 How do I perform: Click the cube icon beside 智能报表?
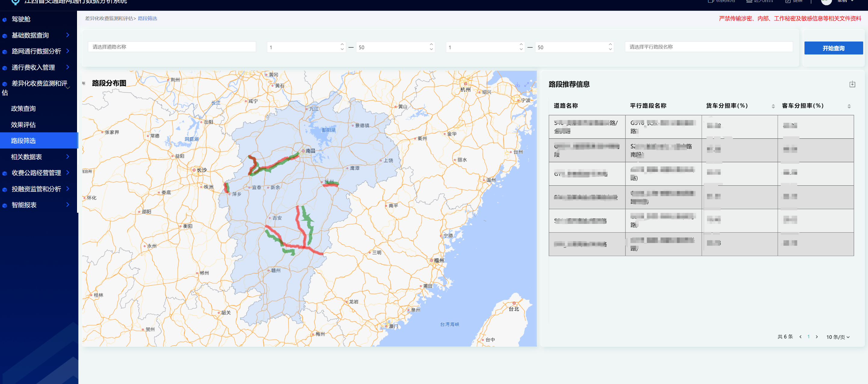pos(5,206)
